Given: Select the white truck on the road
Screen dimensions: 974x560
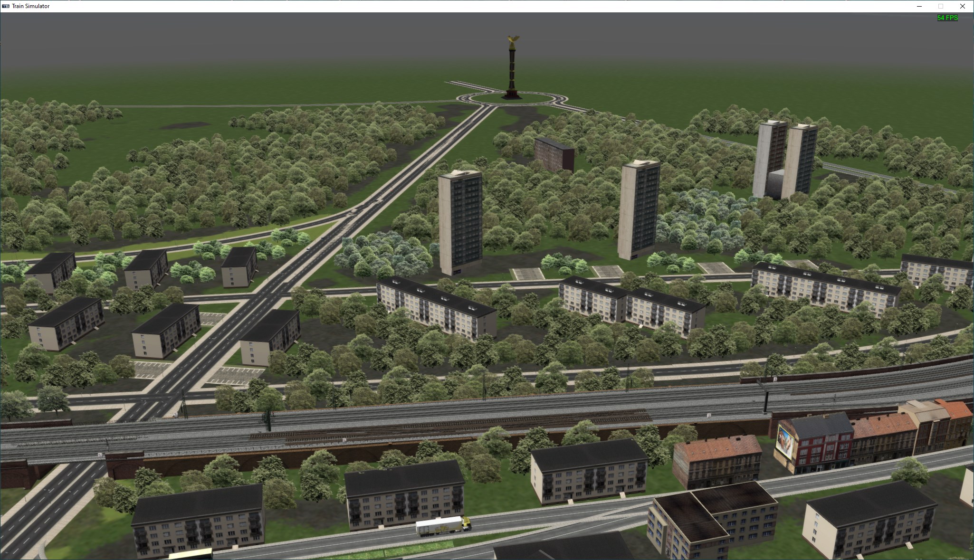Looking at the screenshot, I should tap(442, 526).
